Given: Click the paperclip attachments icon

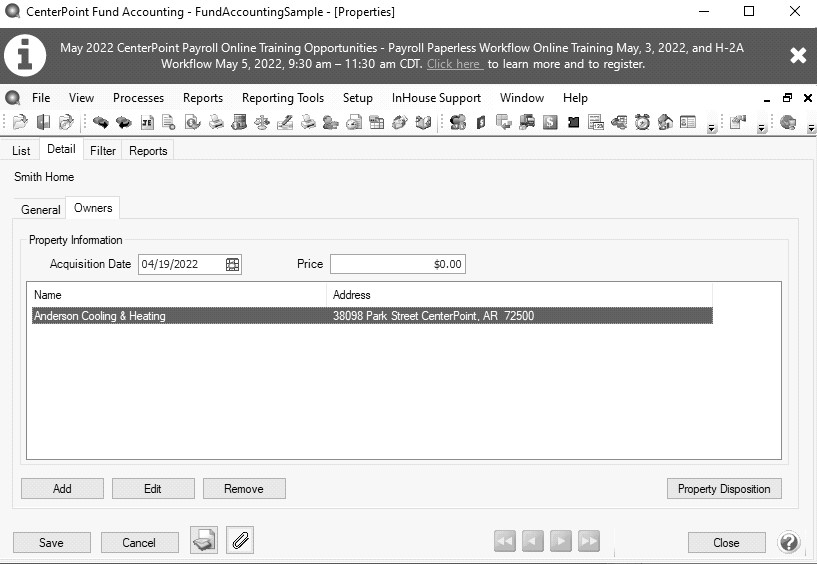Looking at the screenshot, I should (x=240, y=540).
